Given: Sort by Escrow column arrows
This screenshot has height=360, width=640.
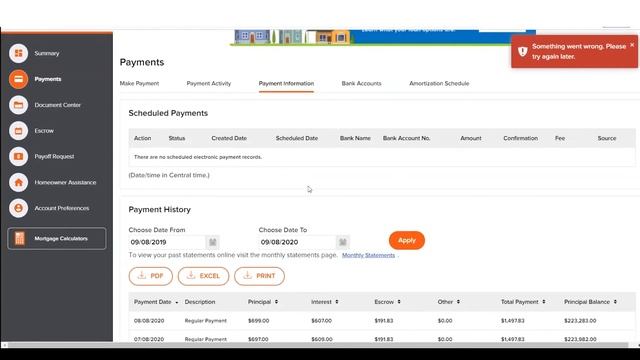Looking at the screenshot, I should coord(399,302).
